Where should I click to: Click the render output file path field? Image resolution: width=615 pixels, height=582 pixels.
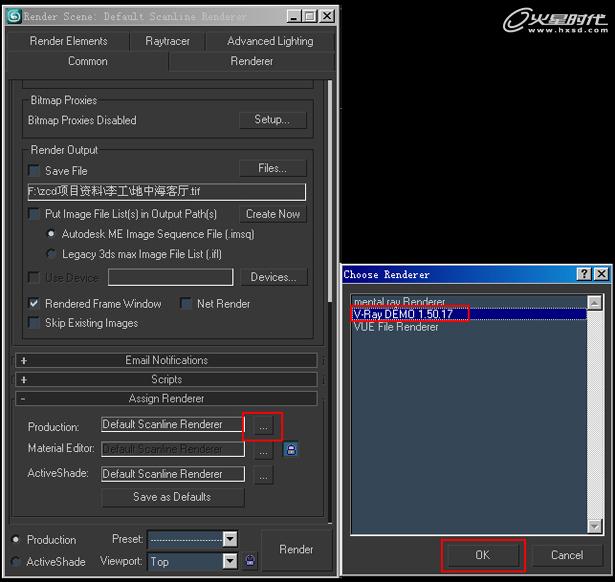pos(167,192)
